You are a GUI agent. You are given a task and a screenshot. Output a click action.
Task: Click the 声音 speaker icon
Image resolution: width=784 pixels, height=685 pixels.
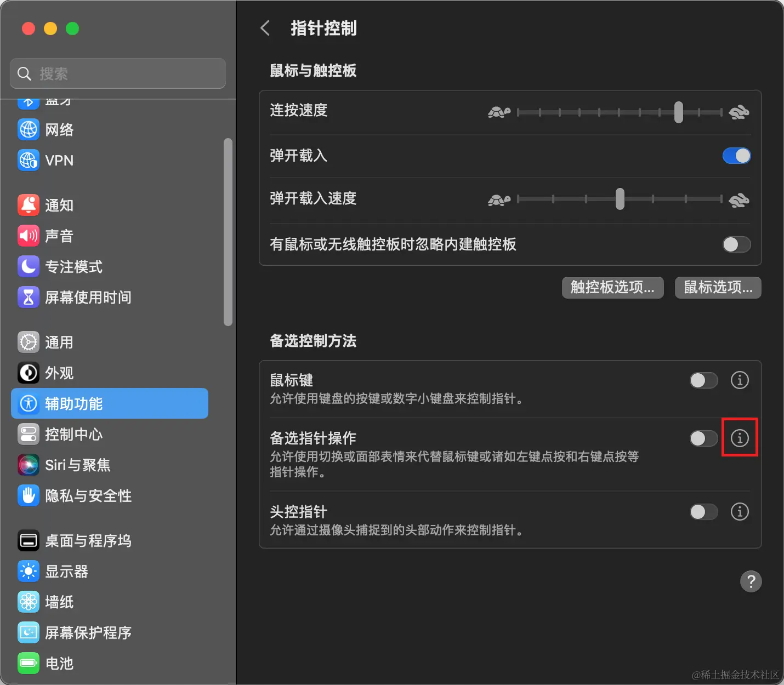(x=29, y=236)
